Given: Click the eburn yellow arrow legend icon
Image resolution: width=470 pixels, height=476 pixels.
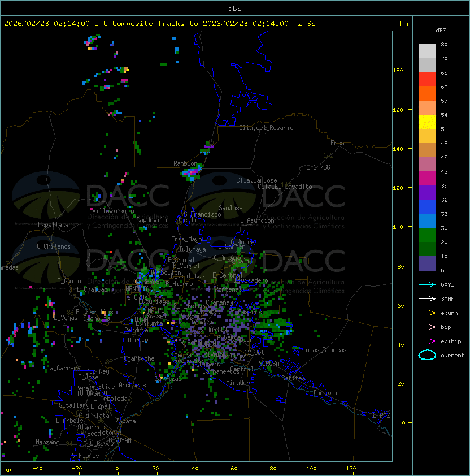Looking at the screenshot, I should pos(427,313).
